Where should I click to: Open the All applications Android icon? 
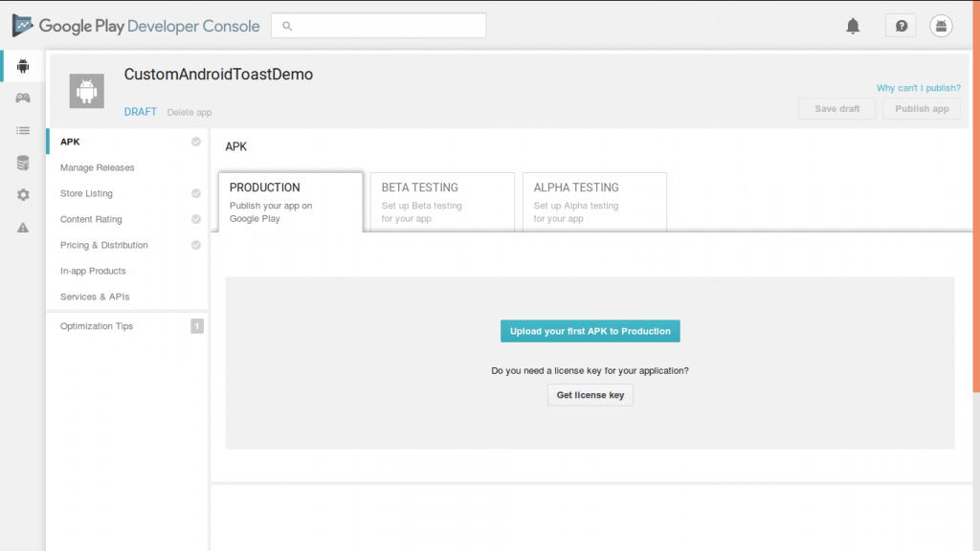(x=23, y=66)
